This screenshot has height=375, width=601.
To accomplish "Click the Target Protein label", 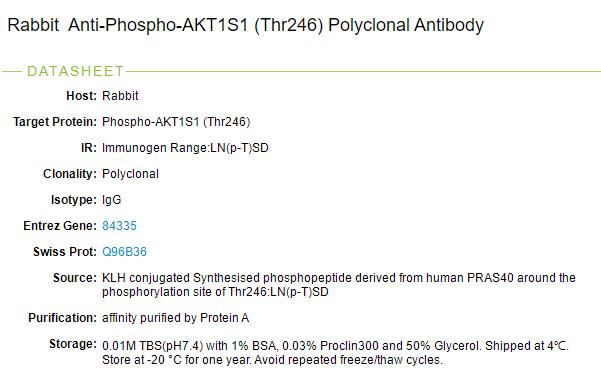I will (55, 122).
